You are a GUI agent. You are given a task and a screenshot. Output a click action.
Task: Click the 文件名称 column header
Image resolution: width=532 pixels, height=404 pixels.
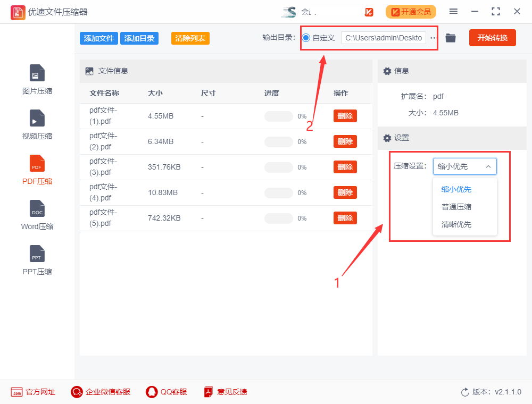tap(104, 93)
